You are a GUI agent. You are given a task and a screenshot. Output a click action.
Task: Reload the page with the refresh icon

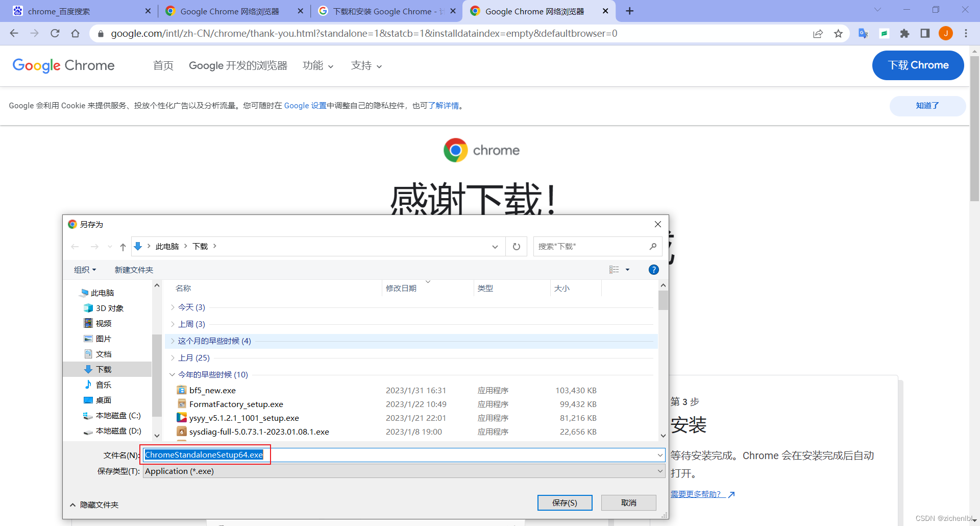55,33
